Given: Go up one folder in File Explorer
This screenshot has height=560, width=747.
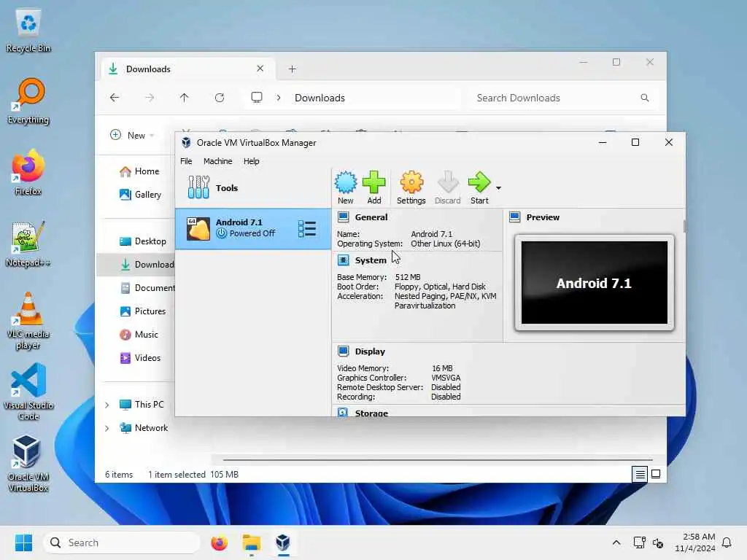Looking at the screenshot, I should tap(185, 98).
